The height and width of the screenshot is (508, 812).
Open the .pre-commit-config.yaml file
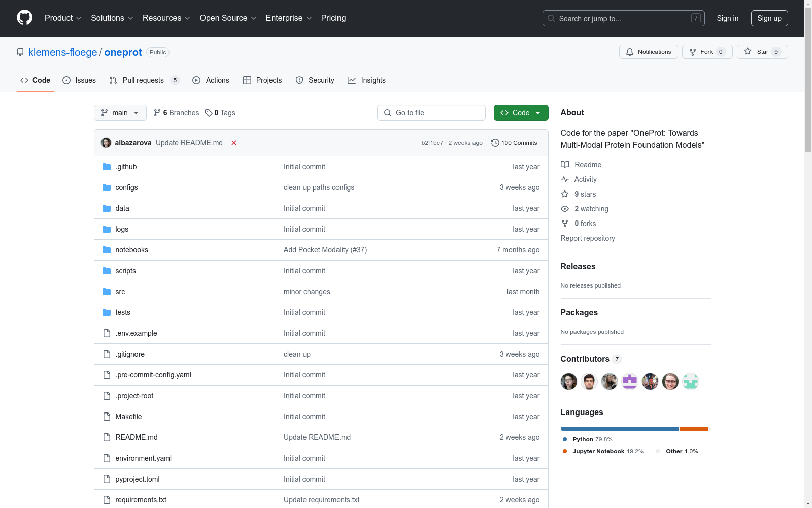click(x=153, y=375)
